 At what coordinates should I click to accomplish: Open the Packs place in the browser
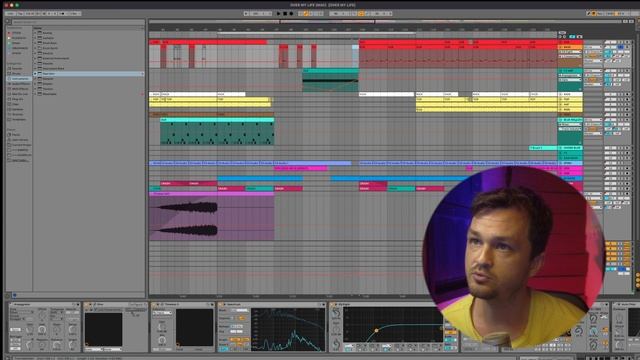tap(16, 135)
